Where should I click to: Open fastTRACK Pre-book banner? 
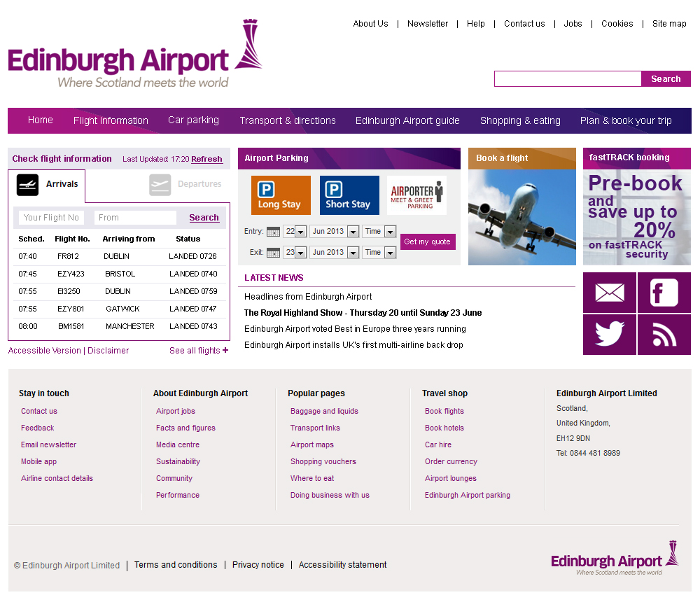[x=636, y=218]
